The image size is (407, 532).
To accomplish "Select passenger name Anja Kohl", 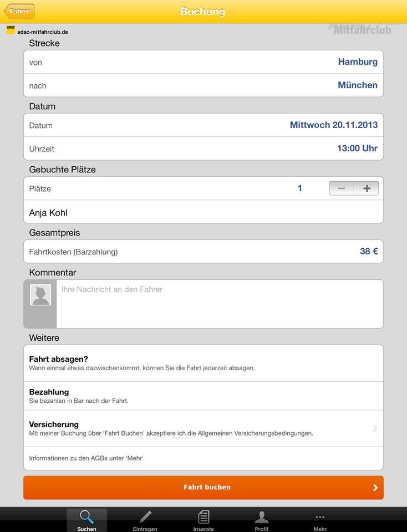I will click(48, 213).
